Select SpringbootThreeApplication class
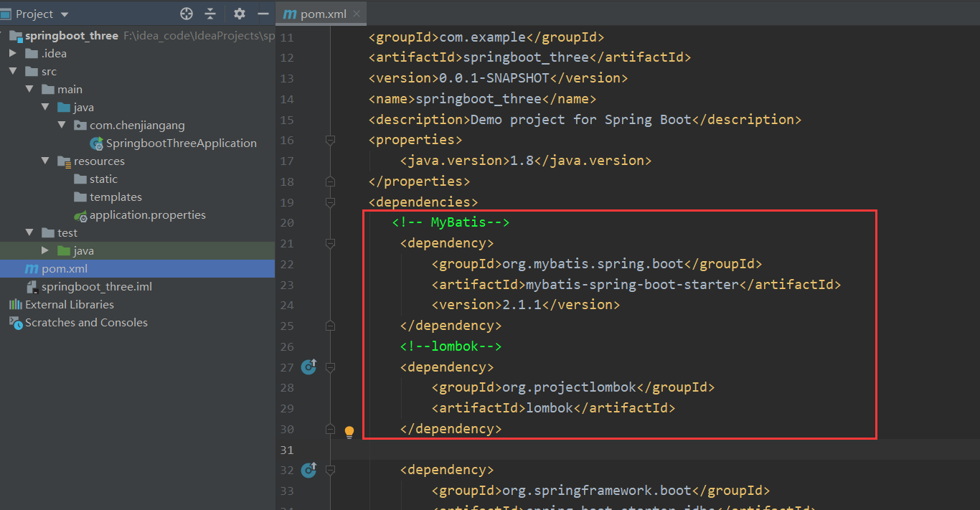980x510 pixels. (x=181, y=143)
